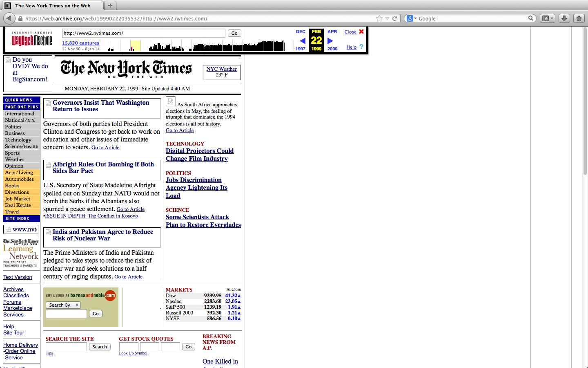Click the Wayback Machine Go button
Screen dimensions: 588x368
coord(234,33)
